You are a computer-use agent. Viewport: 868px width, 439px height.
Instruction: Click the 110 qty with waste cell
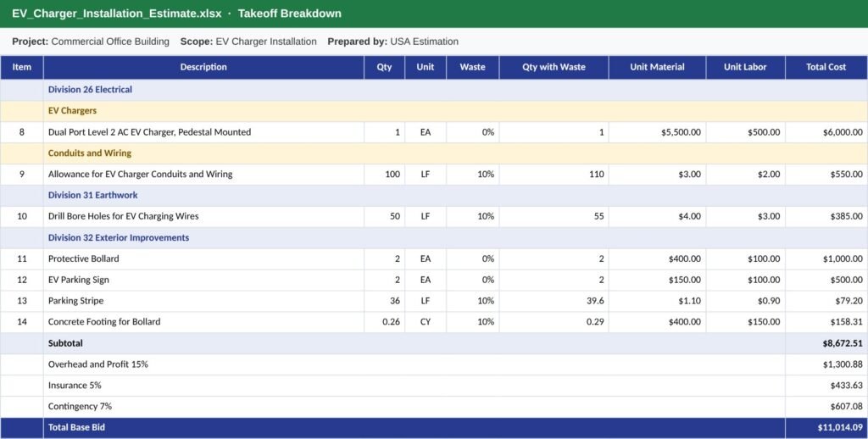[x=554, y=174]
